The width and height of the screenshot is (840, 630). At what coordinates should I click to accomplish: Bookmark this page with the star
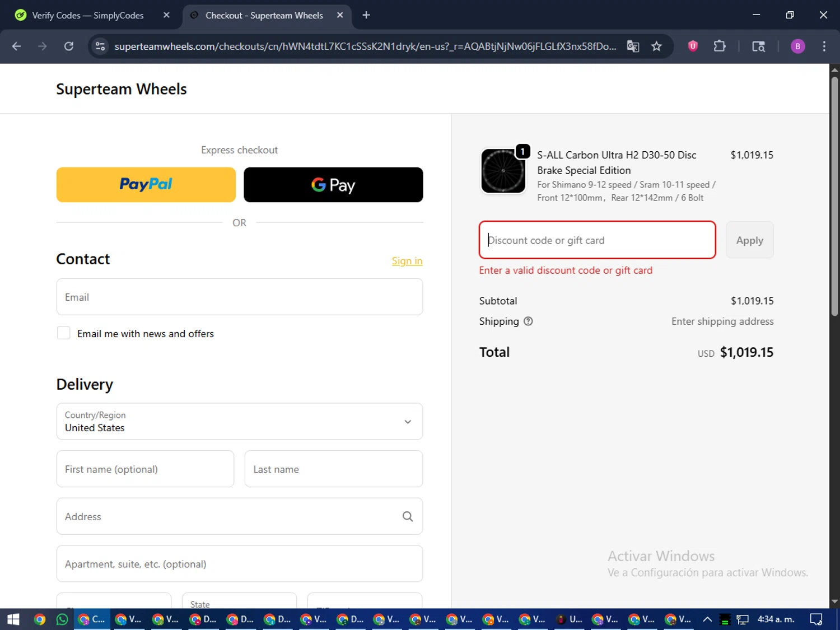click(657, 46)
